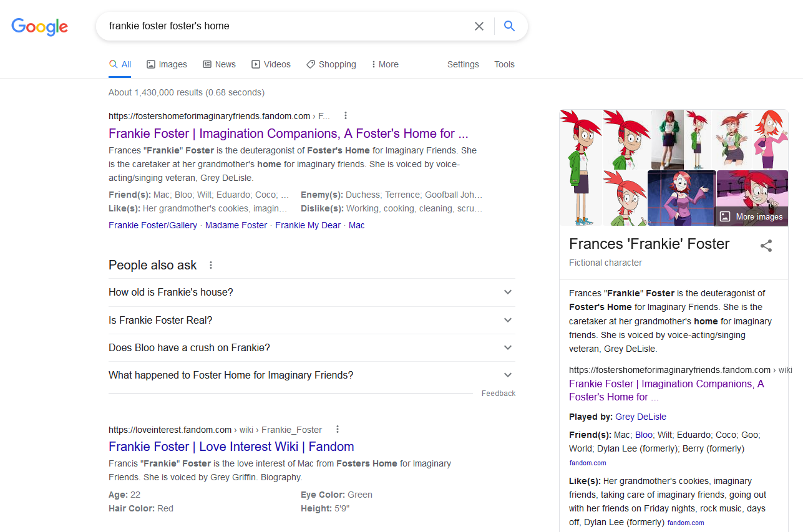Click the "Hair Color: Red" detail
The height and width of the screenshot is (532, 803).
click(141, 508)
